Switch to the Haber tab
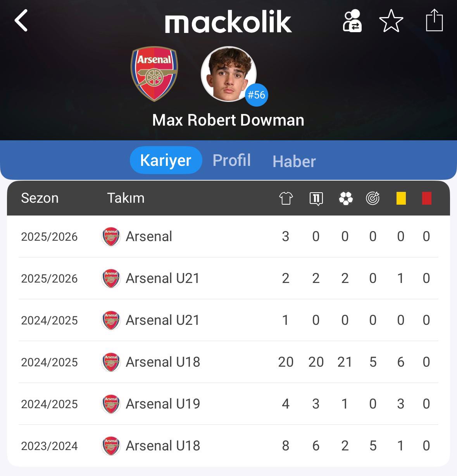The width and height of the screenshot is (457, 476). pos(294,161)
